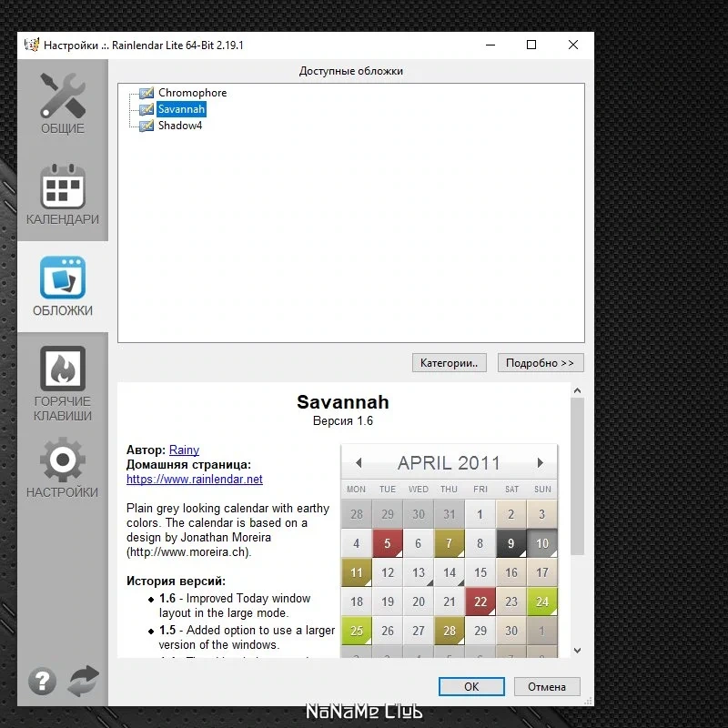The image size is (728, 728).
Task: Click the APRIL 2011 preview header
Action: point(449,463)
